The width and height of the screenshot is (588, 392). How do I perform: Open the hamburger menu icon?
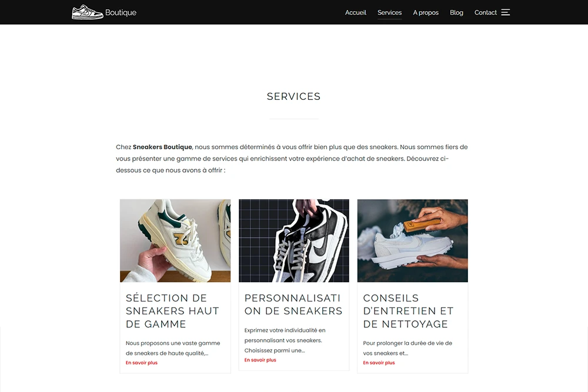(506, 12)
